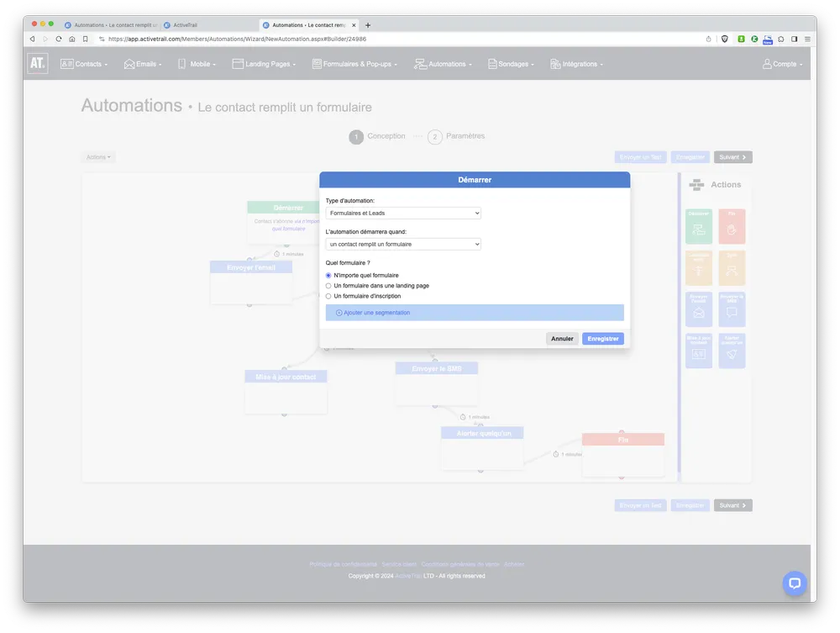Open the Actions dropdown above the canvas
This screenshot has height=633, width=840.
click(97, 156)
